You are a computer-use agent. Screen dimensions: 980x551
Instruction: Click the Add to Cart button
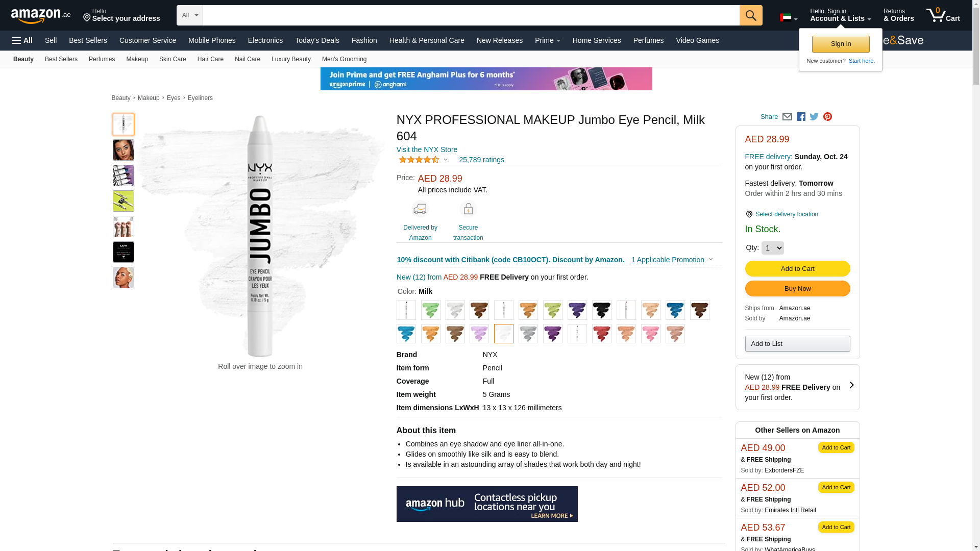797,269
